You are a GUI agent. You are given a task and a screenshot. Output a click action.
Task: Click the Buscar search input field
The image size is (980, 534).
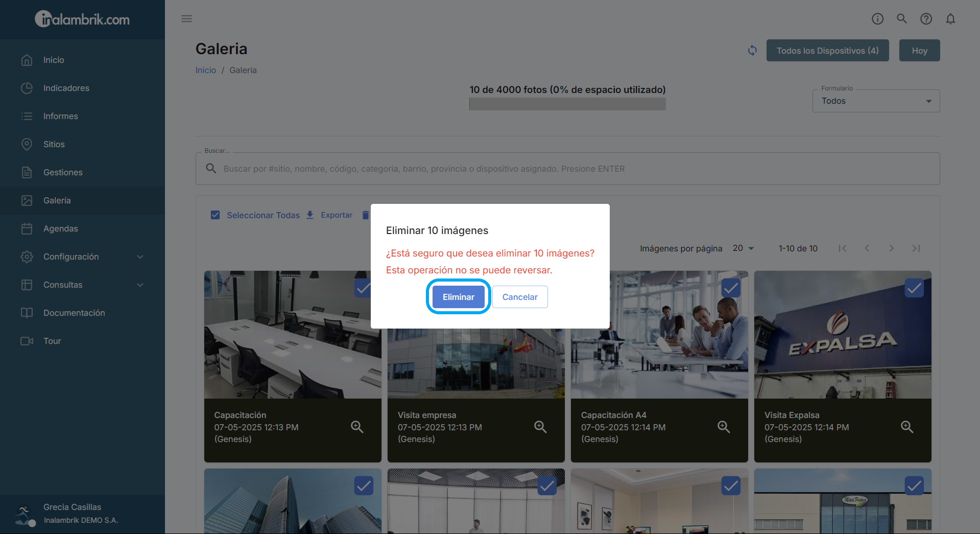pyautogui.click(x=567, y=169)
